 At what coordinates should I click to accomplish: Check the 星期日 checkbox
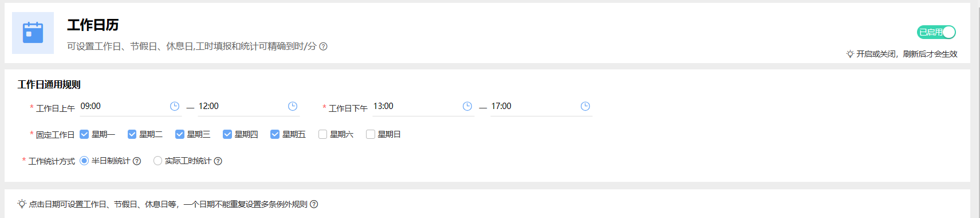(371, 134)
